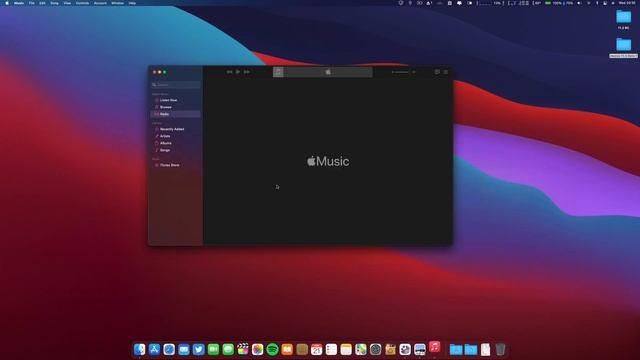This screenshot has width=640, height=360.
Task: Open Music app icon in the Dock
Action: (x=435, y=347)
